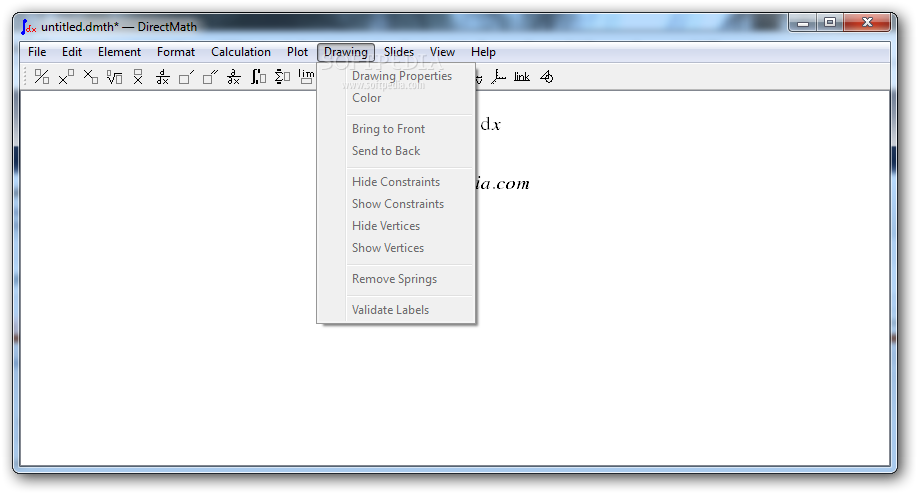This screenshot has width=918, height=494.
Task: Insert single prime template icon
Action: [x=186, y=77]
